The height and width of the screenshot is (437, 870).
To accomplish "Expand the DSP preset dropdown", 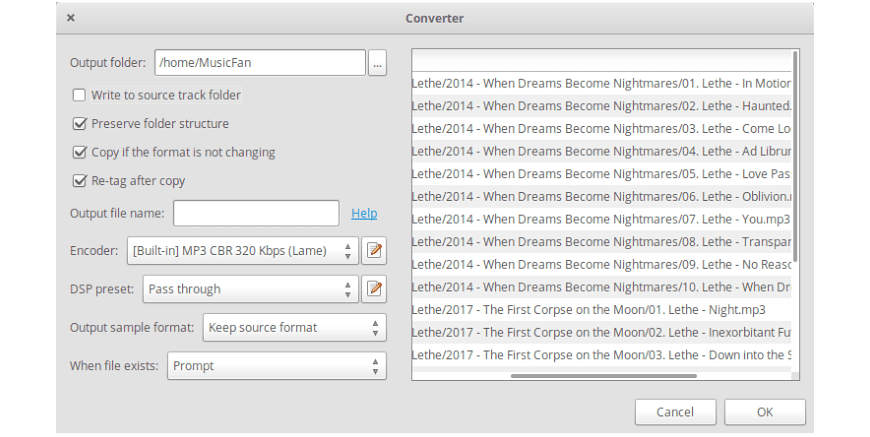I will click(x=250, y=289).
